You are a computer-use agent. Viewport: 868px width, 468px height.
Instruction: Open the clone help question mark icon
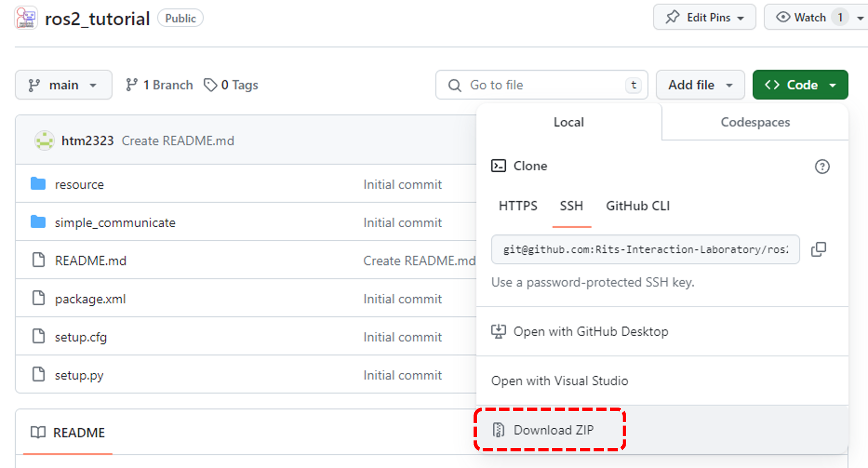(822, 166)
